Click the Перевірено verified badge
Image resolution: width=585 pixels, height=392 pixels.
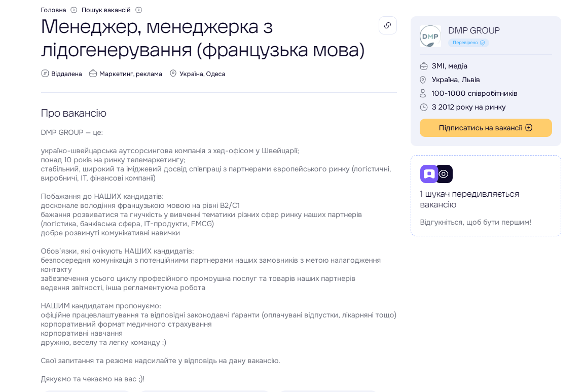pos(468,43)
